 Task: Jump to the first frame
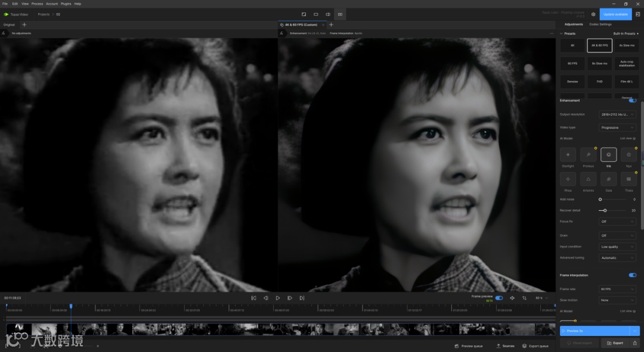[x=254, y=298]
